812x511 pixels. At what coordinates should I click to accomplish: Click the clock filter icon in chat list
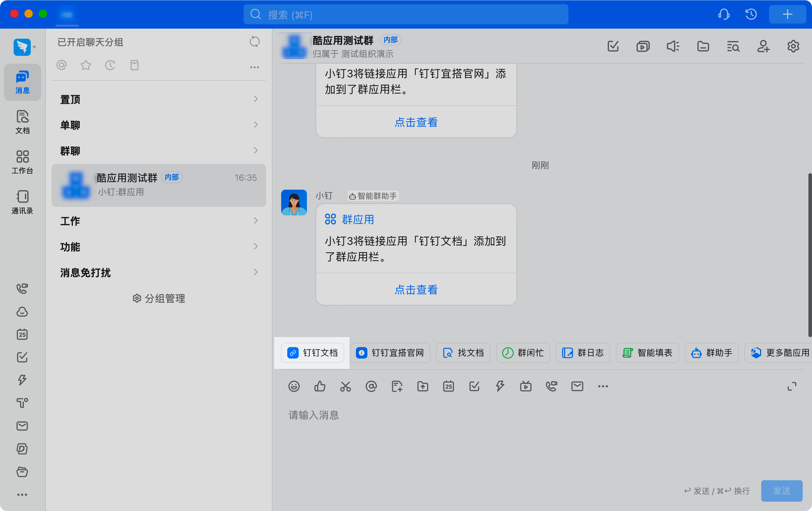coord(110,65)
